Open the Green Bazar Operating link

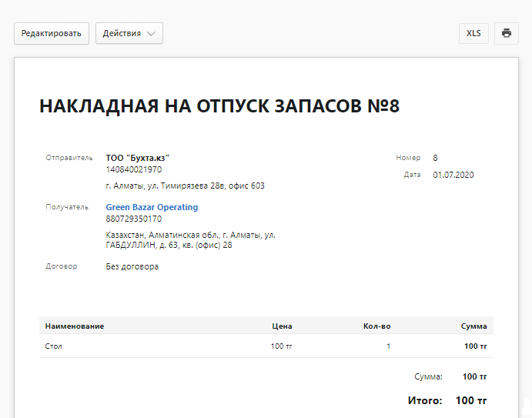[152, 207]
